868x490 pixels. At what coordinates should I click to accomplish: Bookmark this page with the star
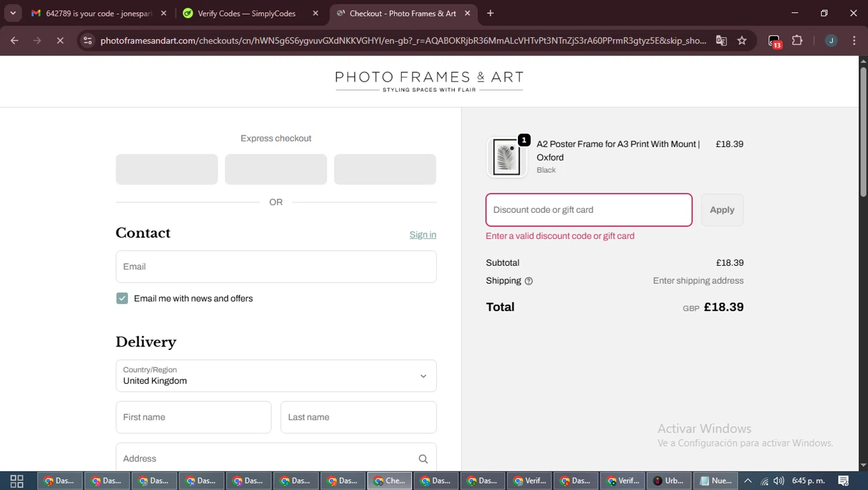tap(742, 40)
